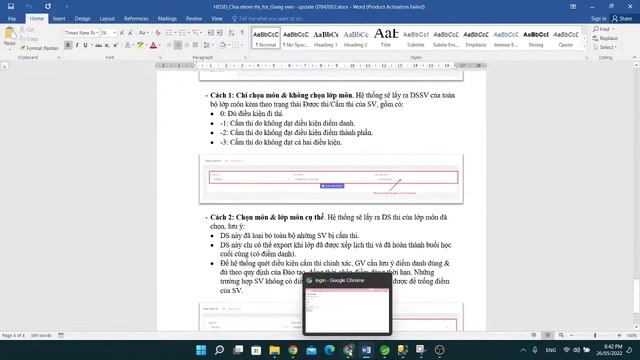Click the Redo icon in the title bar
The image size is (640, 360).
48,7
